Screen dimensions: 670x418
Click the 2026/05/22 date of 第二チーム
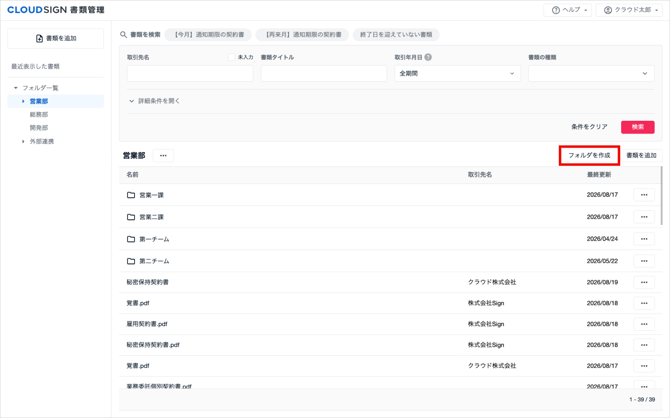coord(602,261)
